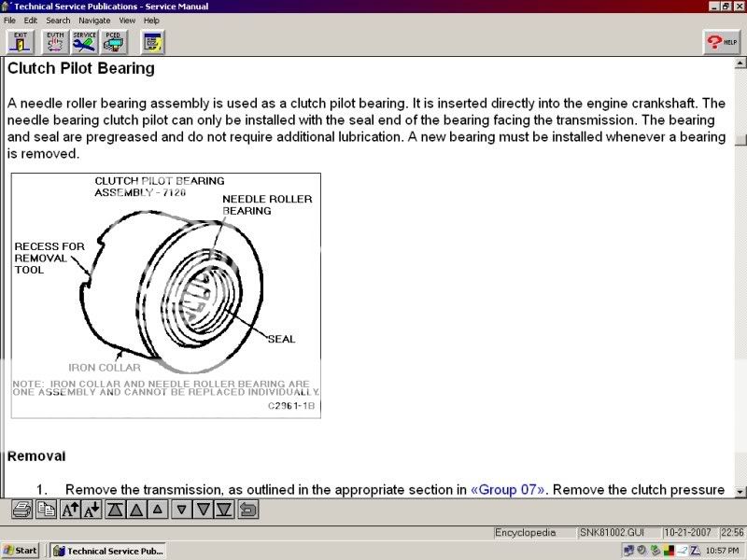747x560 pixels.
Task: Click the copy pages icon
Action: 46,510
